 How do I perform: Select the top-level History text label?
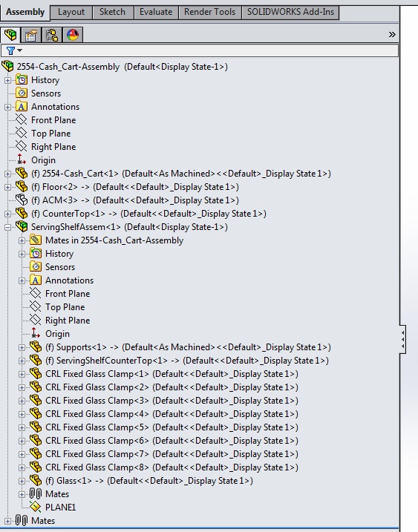45,80
